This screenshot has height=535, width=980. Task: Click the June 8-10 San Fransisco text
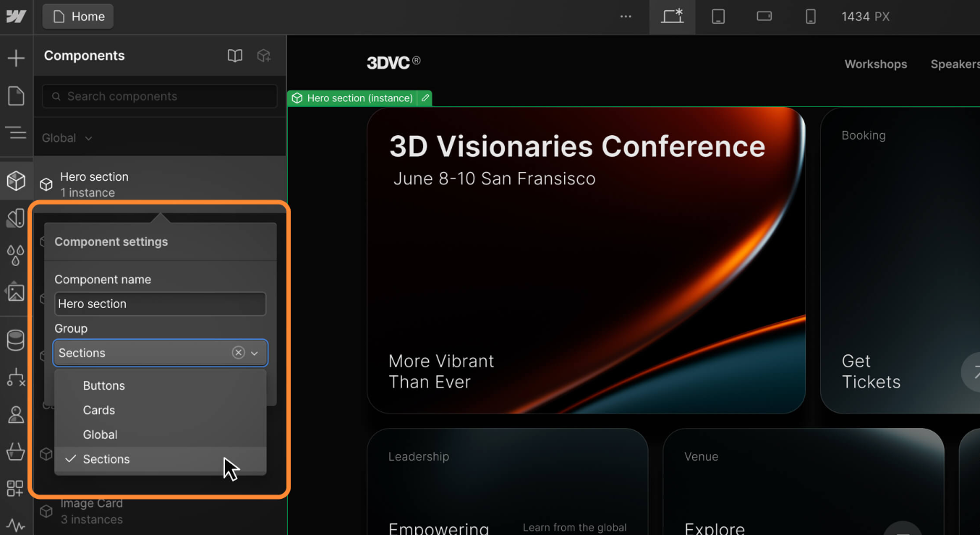pyautogui.click(x=495, y=179)
